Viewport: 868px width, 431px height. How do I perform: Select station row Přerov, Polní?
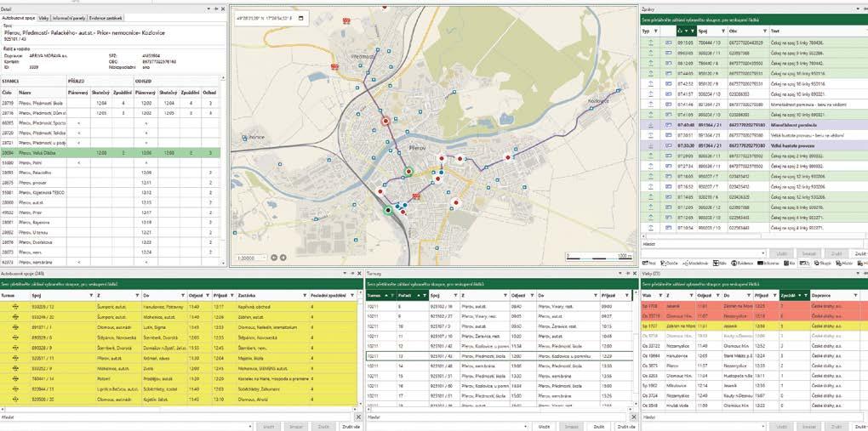pos(110,162)
